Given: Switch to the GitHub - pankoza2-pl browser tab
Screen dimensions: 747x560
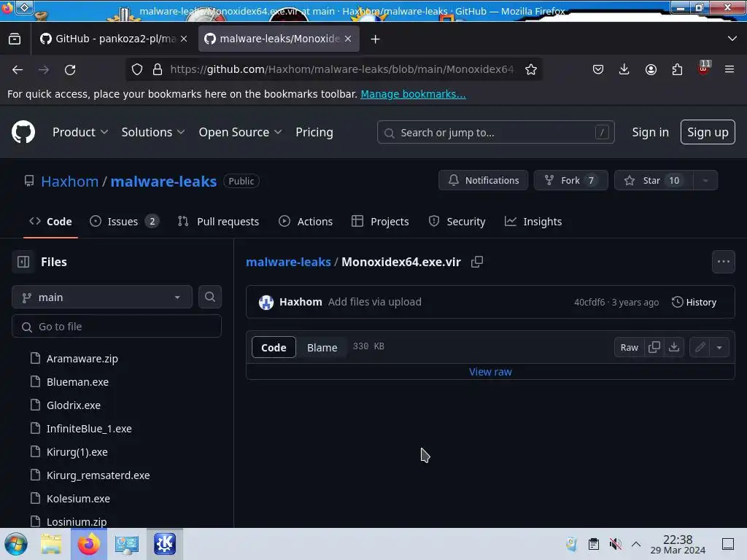Looking at the screenshot, I should pyautogui.click(x=113, y=39).
